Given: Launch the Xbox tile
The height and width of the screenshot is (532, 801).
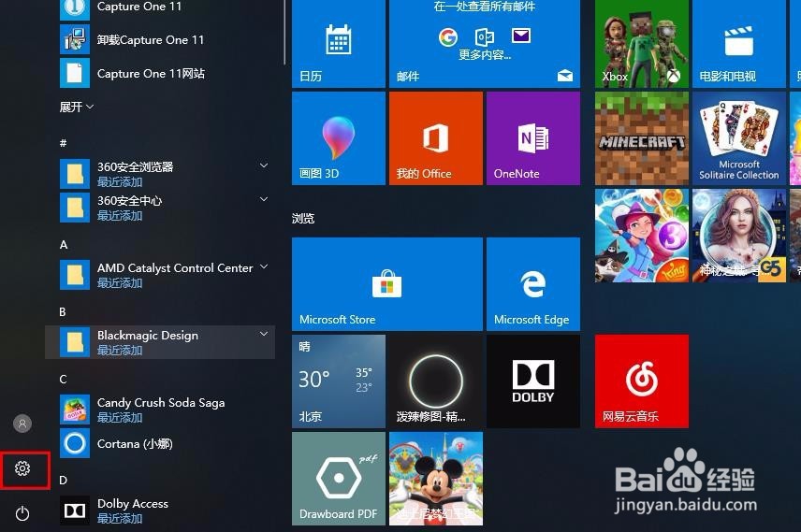Looking at the screenshot, I should pyautogui.click(x=642, y=44).
